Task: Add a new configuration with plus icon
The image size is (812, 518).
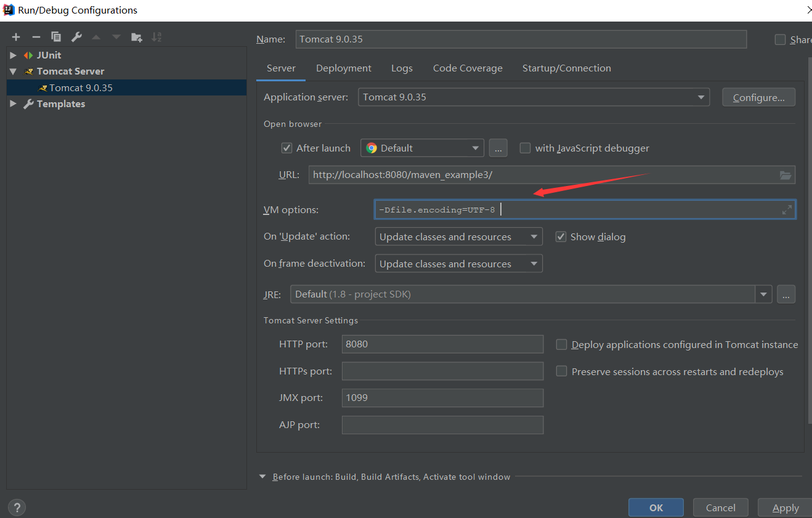Action: pyautogui.click(x=16, y=37)
